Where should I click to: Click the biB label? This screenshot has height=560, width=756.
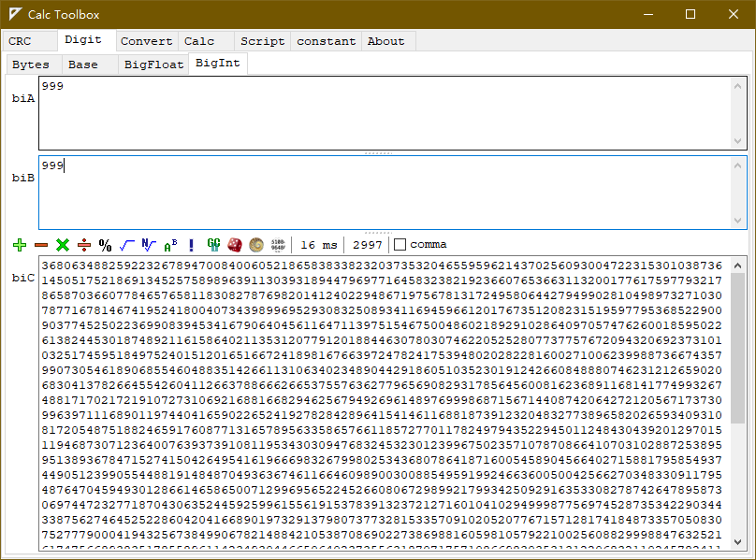(23, 178)
